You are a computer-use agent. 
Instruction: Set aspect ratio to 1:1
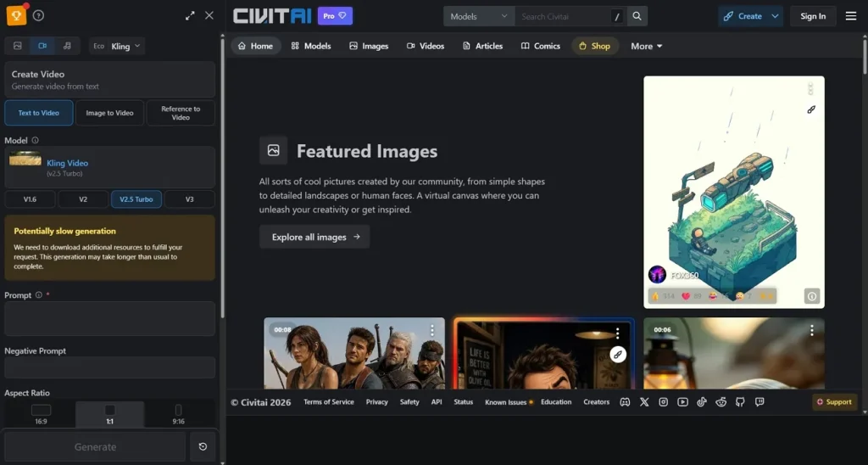(109, 414)
